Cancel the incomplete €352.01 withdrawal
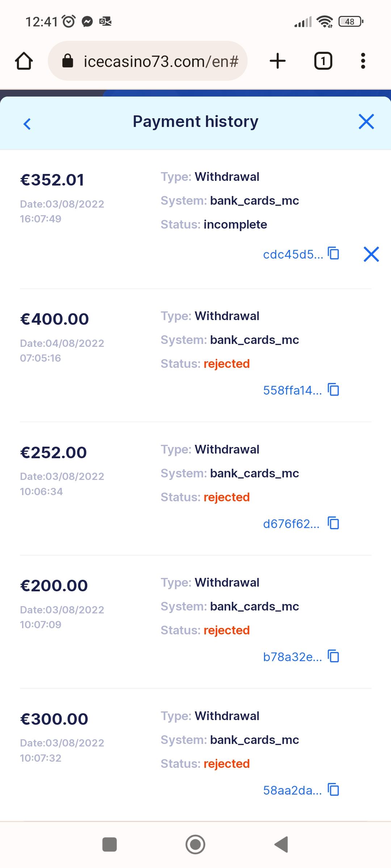391x868 pixels. tap(371, 254)
